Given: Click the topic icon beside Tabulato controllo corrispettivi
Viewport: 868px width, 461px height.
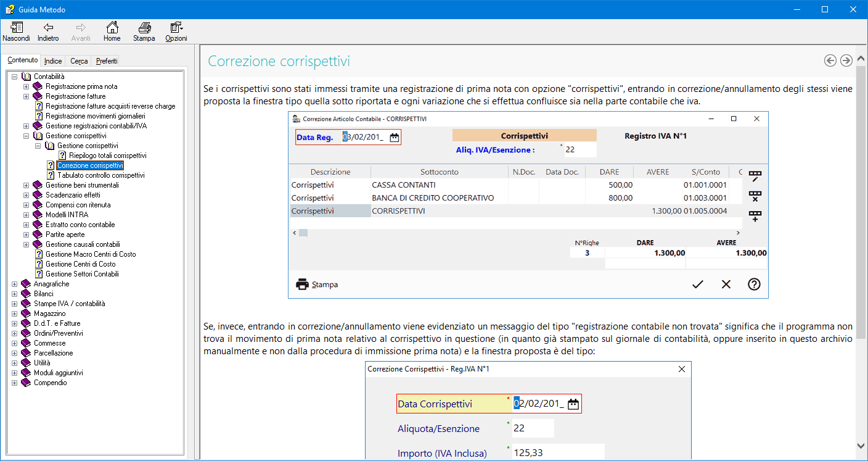Looking at the screenshot, I should point(51,175).
